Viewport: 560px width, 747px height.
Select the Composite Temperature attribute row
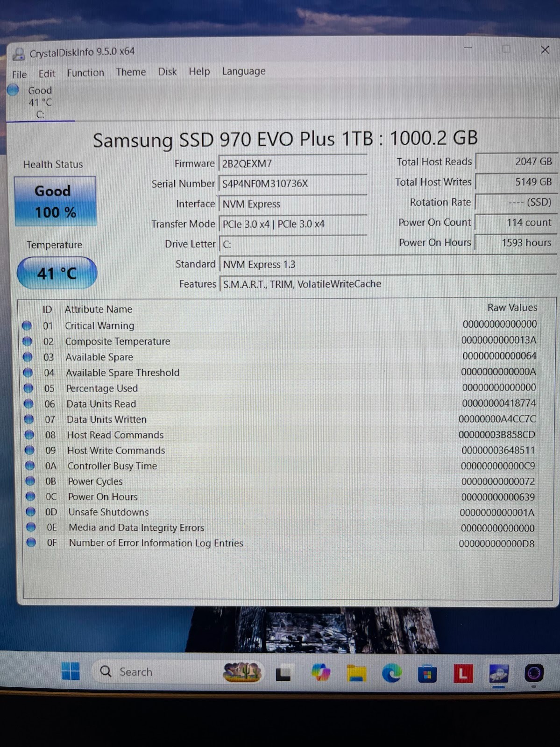pyautogui.click(x=279, y=341)
